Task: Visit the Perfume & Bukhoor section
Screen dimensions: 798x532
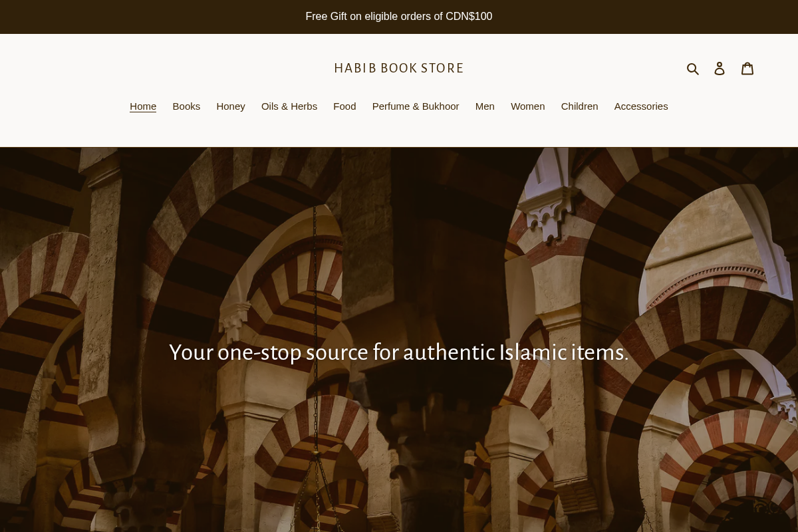Action: [x=416, y=106]
